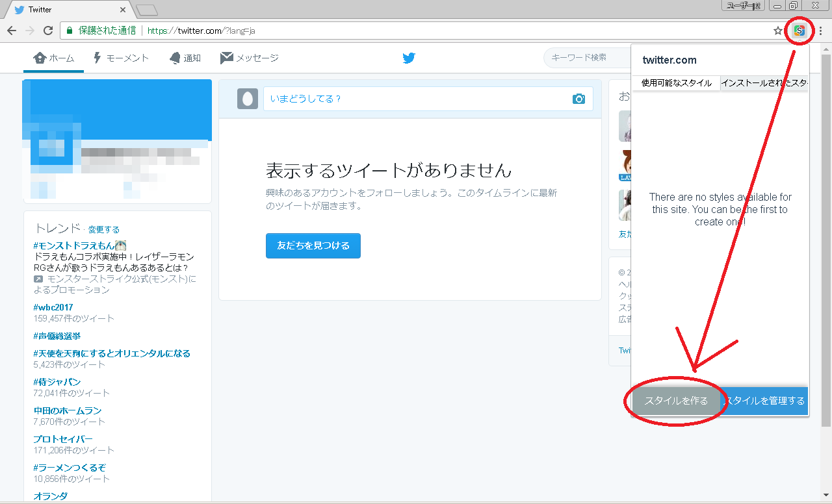Open the オランダ trend

[x=51, y=496]
